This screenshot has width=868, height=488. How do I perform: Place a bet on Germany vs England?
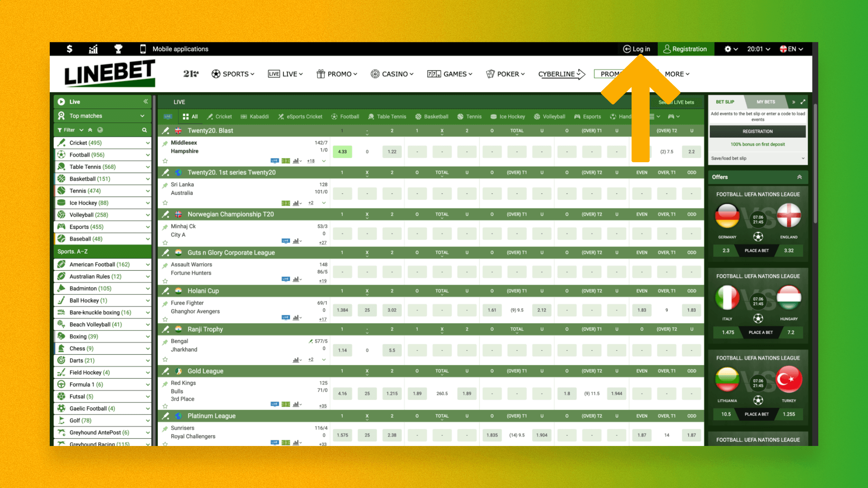coord(756,250)
